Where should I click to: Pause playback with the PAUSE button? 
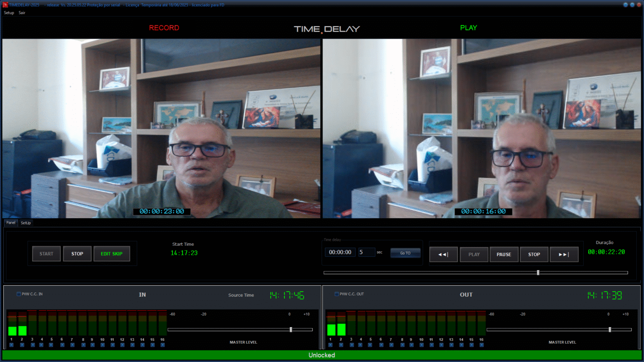[504, 254]
